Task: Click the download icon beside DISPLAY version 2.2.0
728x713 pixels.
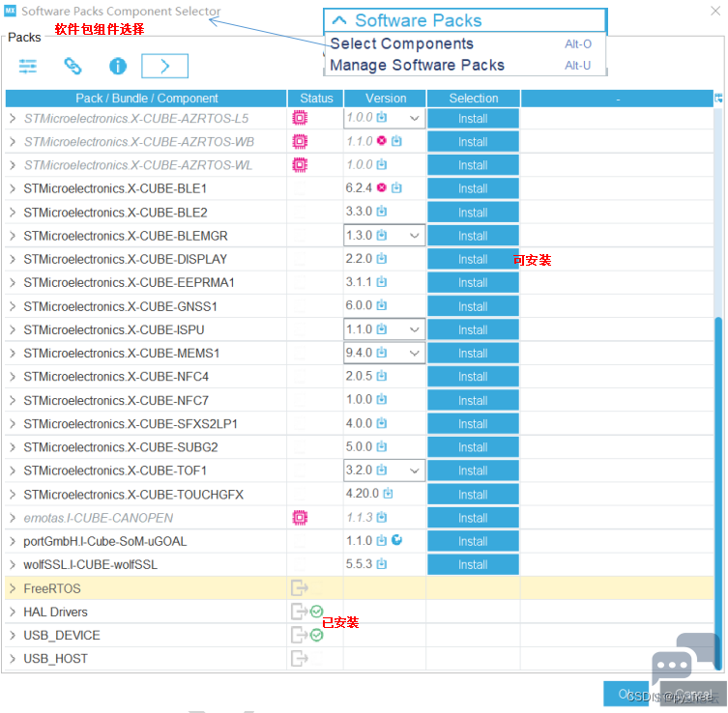Action: (382, 258)
